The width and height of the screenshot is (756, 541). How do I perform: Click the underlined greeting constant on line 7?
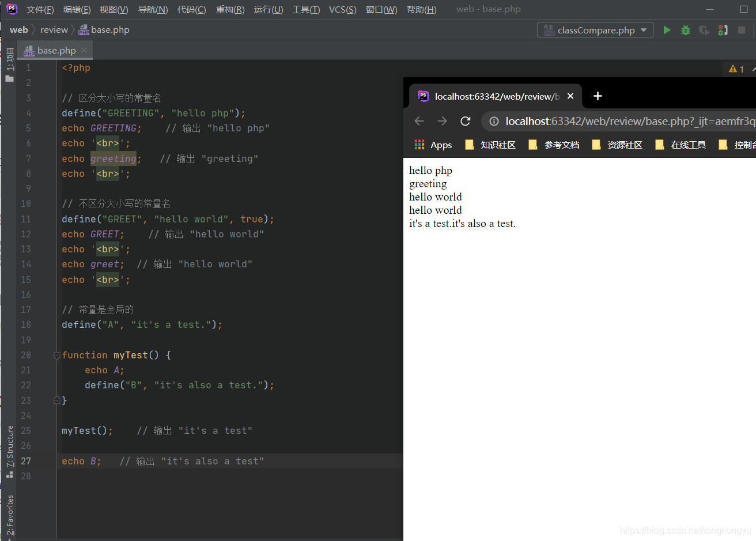click(114, 158)
